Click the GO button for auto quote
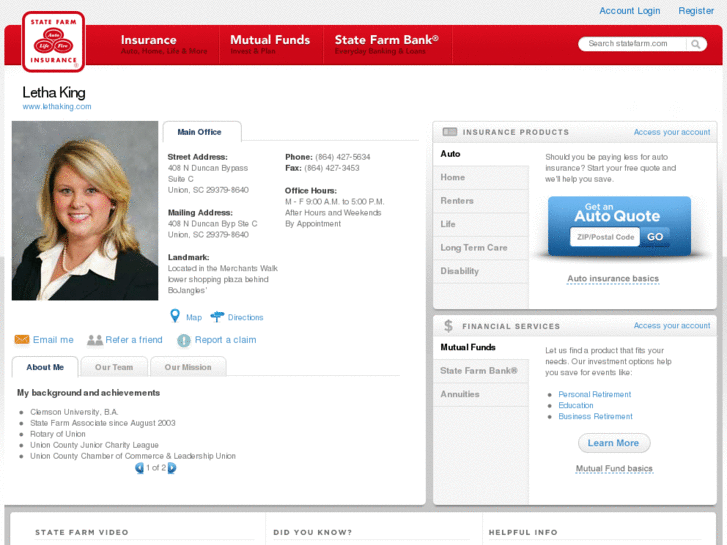This screenshot has width=727, height=545. (x=655, y=237)
